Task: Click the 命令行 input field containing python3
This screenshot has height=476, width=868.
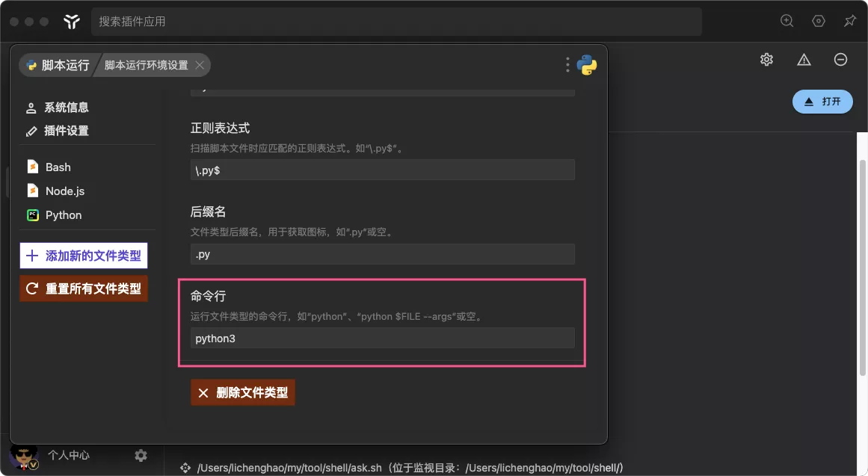Action: pos(382,339)
